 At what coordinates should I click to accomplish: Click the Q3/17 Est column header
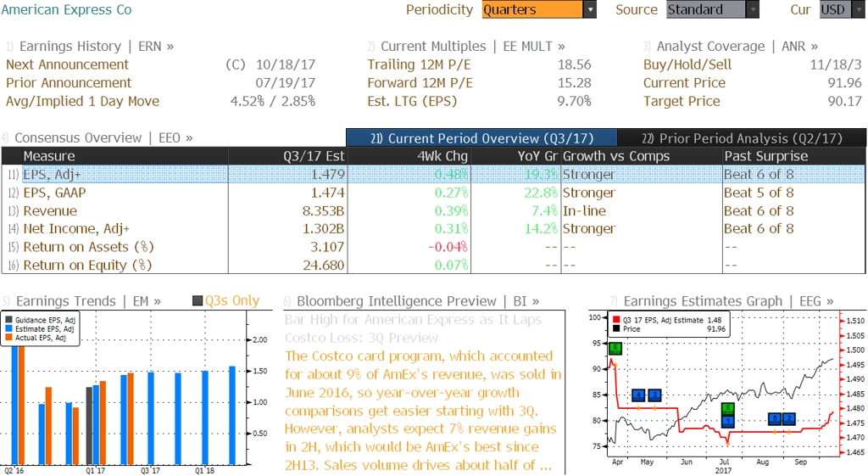tap(287, 156)
